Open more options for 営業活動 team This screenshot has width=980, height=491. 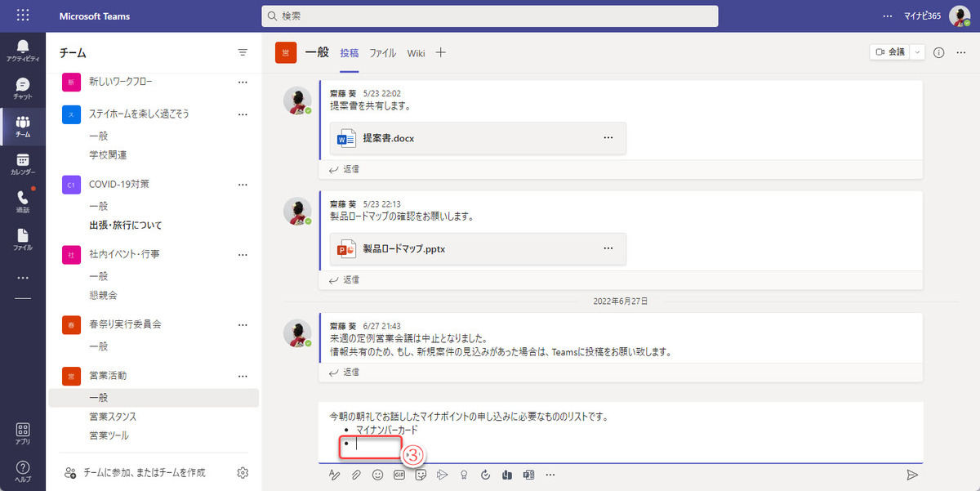pyautogui.click(x=243, y=376)
